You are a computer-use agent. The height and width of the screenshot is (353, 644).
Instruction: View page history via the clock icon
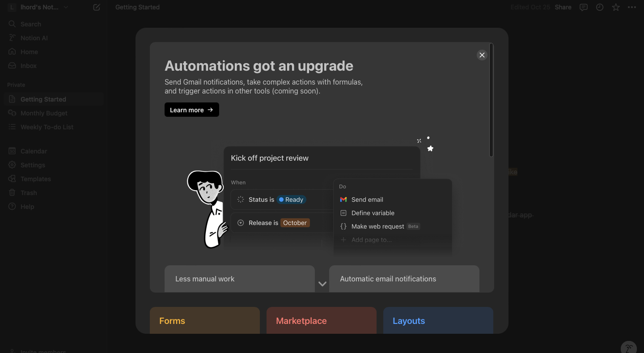[600, 7]
